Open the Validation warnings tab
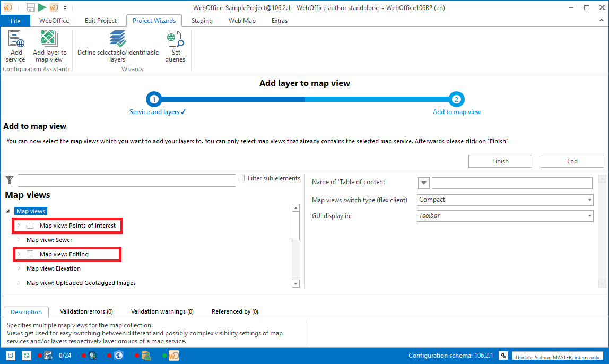609x364 pixels. [x=162, y=311]
